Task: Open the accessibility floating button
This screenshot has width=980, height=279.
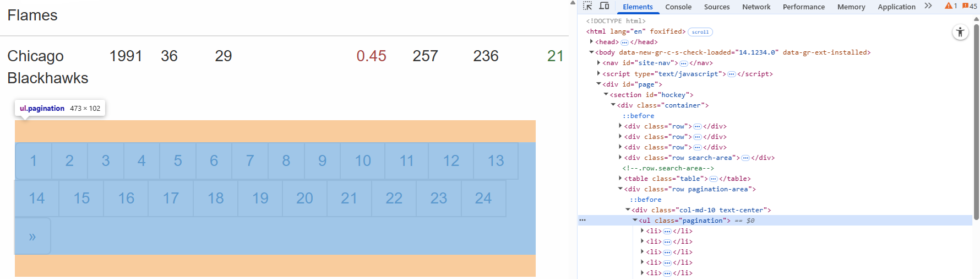Action: [x=960, y=33]
